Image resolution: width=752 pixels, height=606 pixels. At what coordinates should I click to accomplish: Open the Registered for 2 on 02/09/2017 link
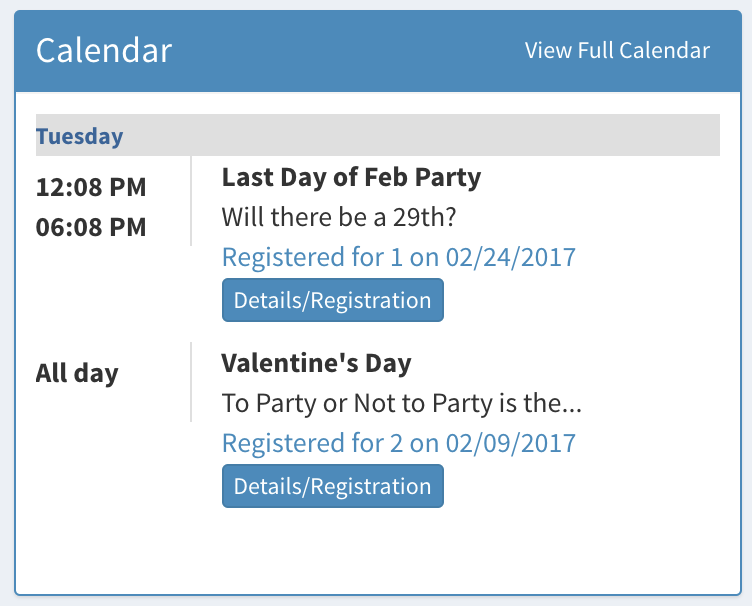398,443
